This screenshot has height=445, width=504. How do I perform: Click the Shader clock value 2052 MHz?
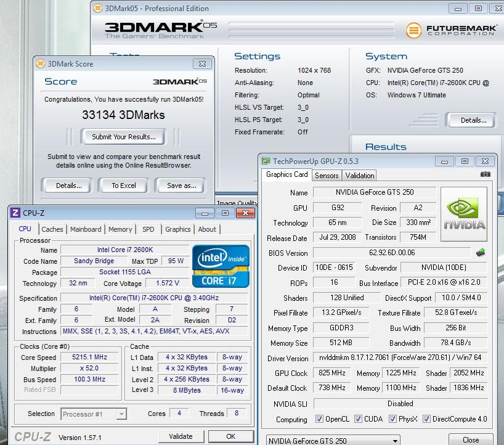[469, 373]
